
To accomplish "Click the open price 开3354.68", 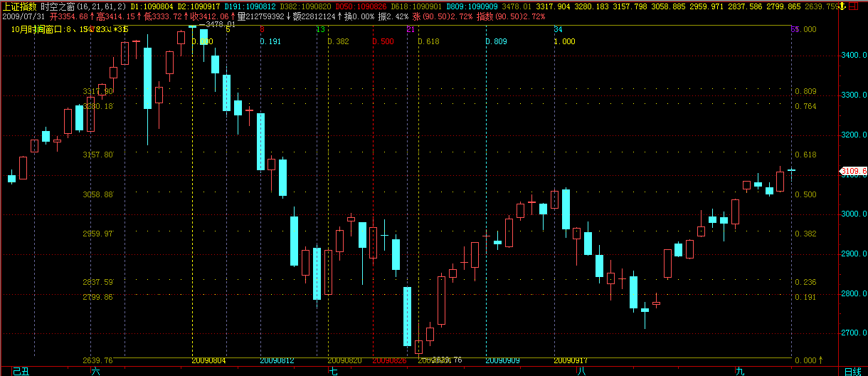I will pos(68,16).
